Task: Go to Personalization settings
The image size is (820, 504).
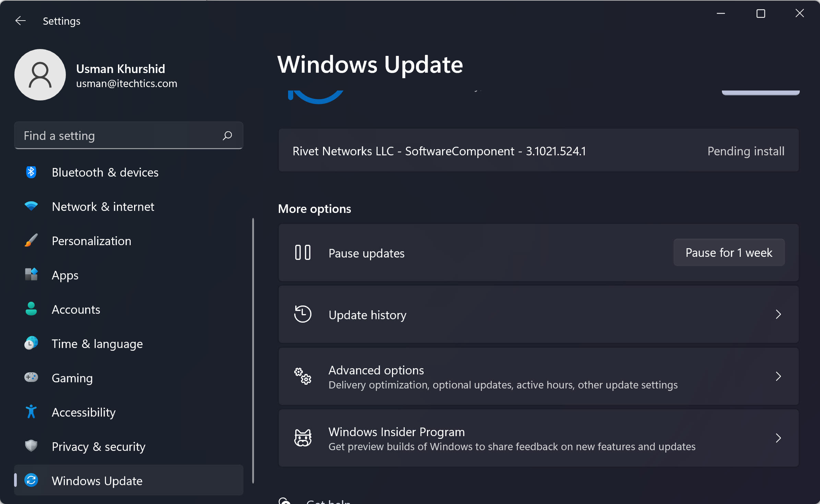Action: point(129,241)
